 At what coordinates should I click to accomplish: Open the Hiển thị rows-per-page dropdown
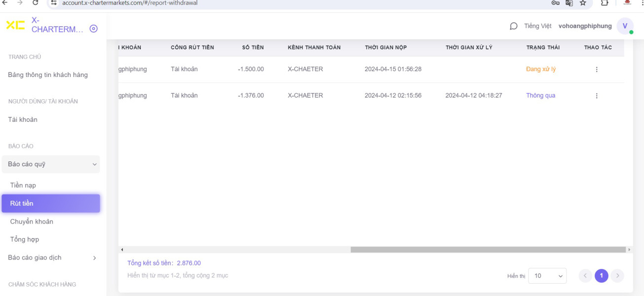tap(547, 276)
